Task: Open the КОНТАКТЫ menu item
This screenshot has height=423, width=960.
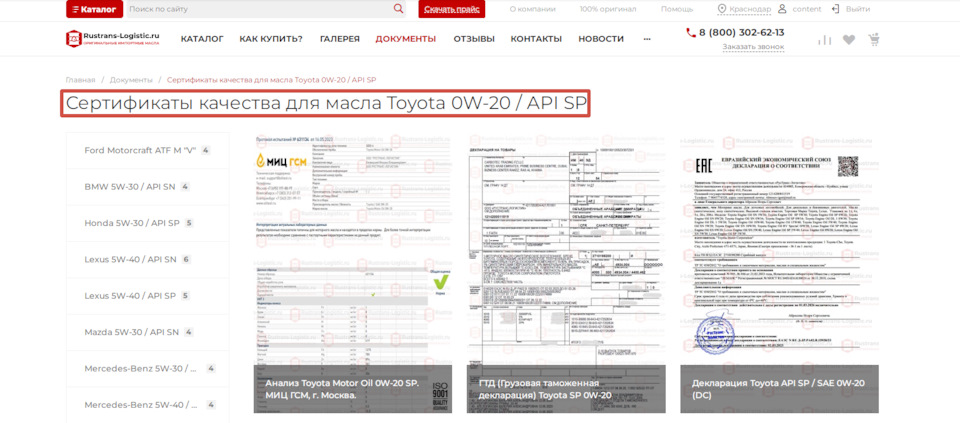Action: point(536,39)
